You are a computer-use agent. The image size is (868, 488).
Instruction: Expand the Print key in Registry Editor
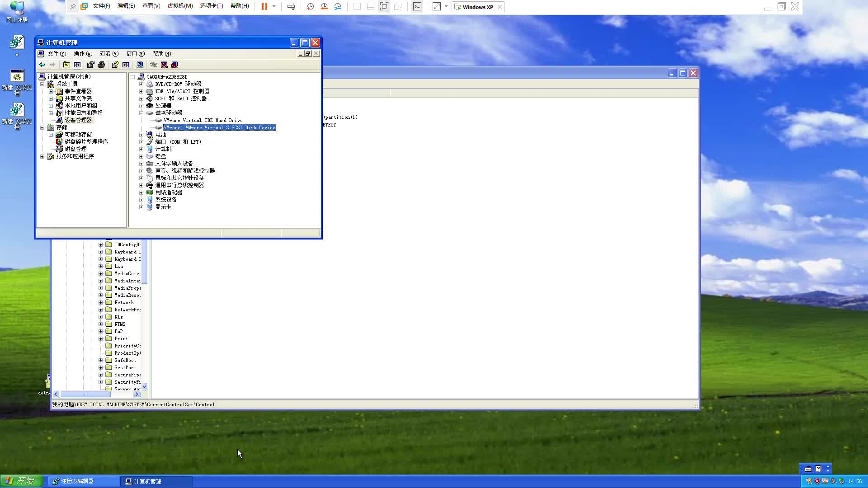point(101,339)
